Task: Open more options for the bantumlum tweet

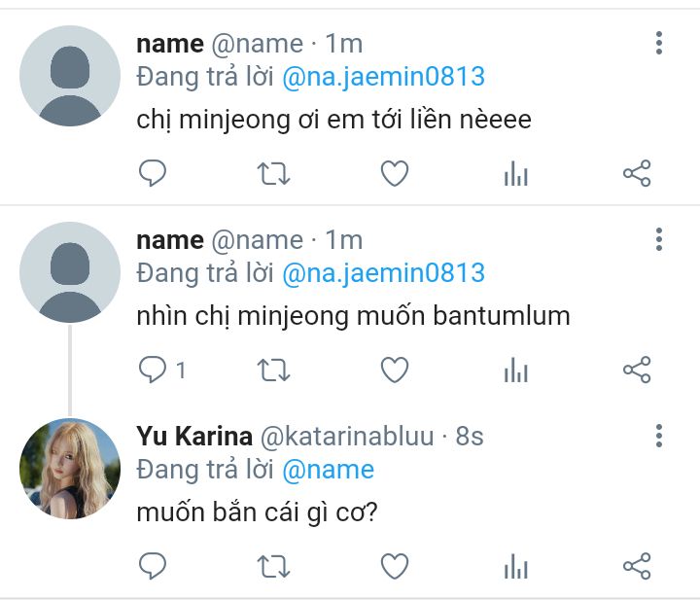Action: pyautogui.click(x=659, y=239)
